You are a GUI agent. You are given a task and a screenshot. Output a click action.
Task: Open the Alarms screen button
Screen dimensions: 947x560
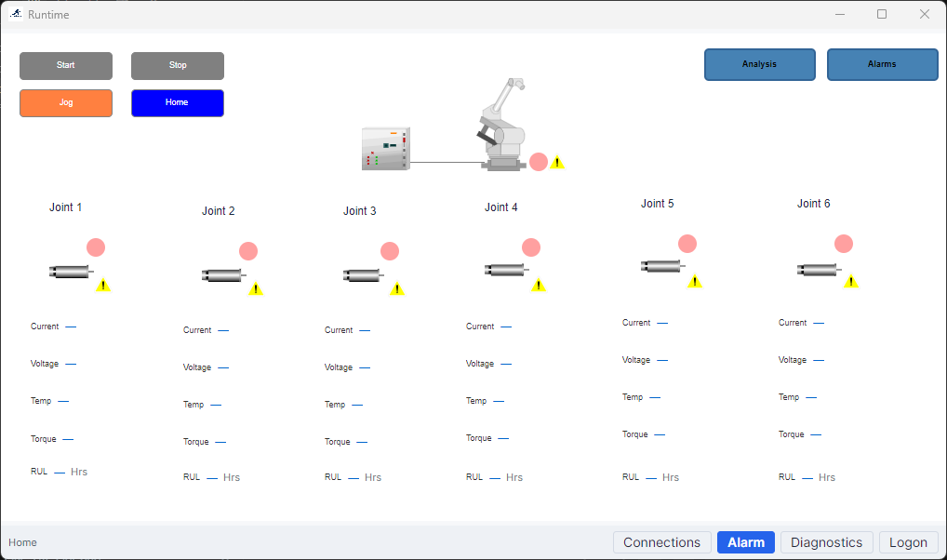pos(883,64)
